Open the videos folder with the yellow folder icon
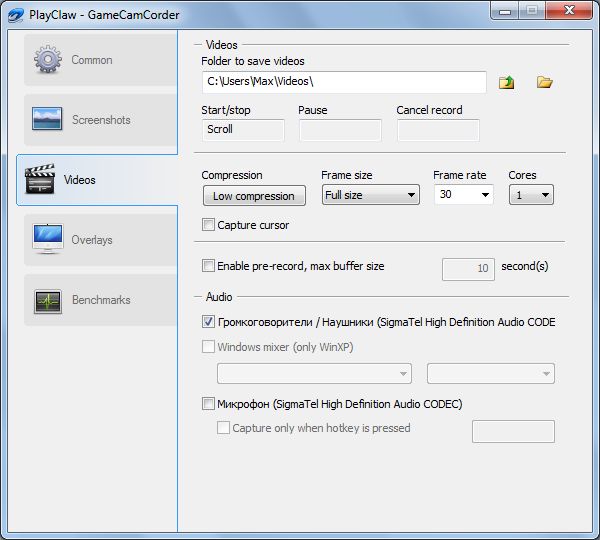Image resolution: width=600 pixels, height=540 pixels. click(544, 82)
